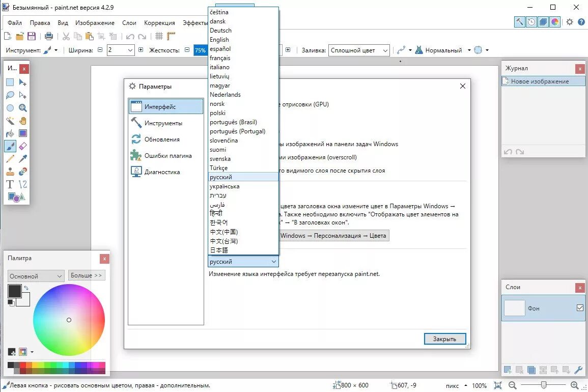This screenshot has width=588, height=392.
Task: Open the Правка menu
Action: coord(40,23)
